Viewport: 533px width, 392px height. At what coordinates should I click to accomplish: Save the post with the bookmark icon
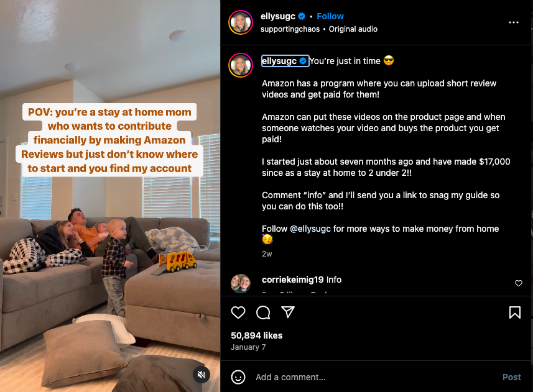click(514, 312)
